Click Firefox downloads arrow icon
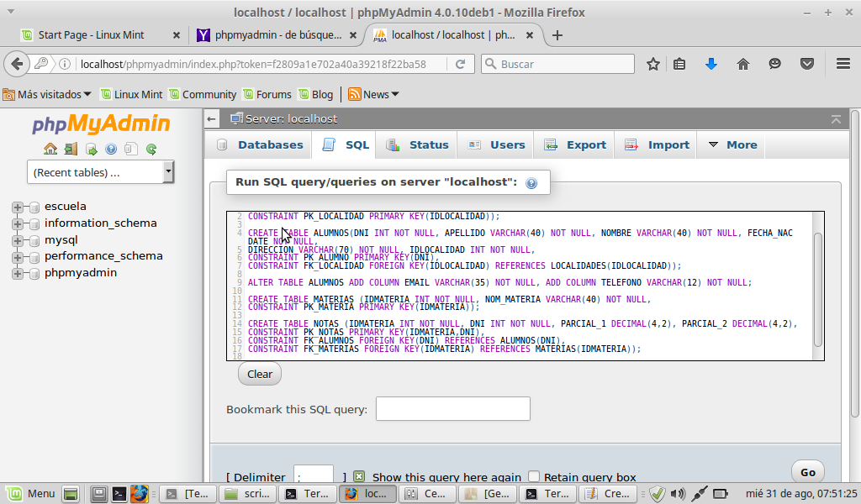This screenshot has width=861, height=504. click(711, 64)
